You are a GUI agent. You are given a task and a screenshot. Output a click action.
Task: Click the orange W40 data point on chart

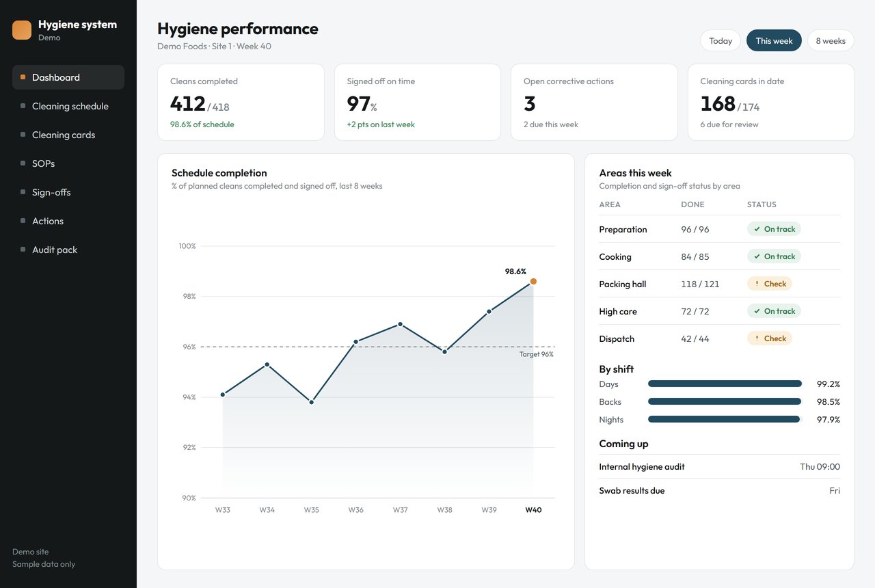[x=533, y=281]
